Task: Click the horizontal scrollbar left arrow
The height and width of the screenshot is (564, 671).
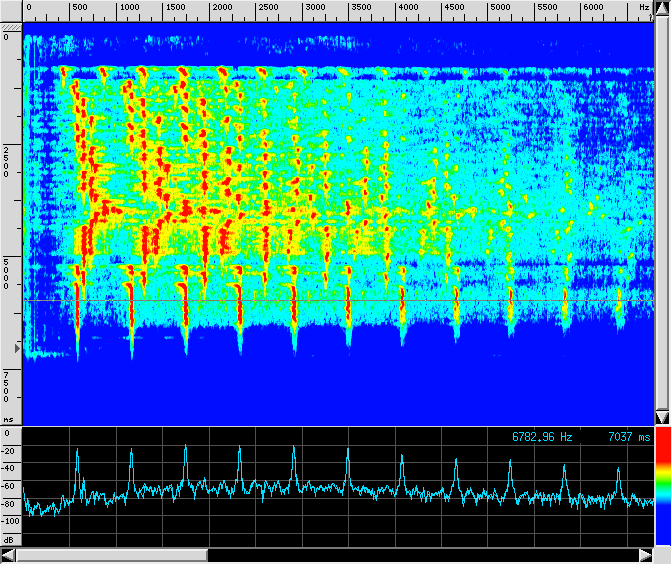Action: click(x=9, y=555)
